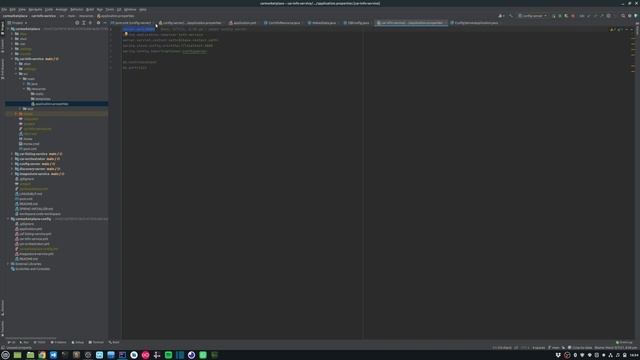The height and width of the screenshot is (360, 640).
Task: Click Expand All icon in Project panel header
Action: click(x=84, y=23)
